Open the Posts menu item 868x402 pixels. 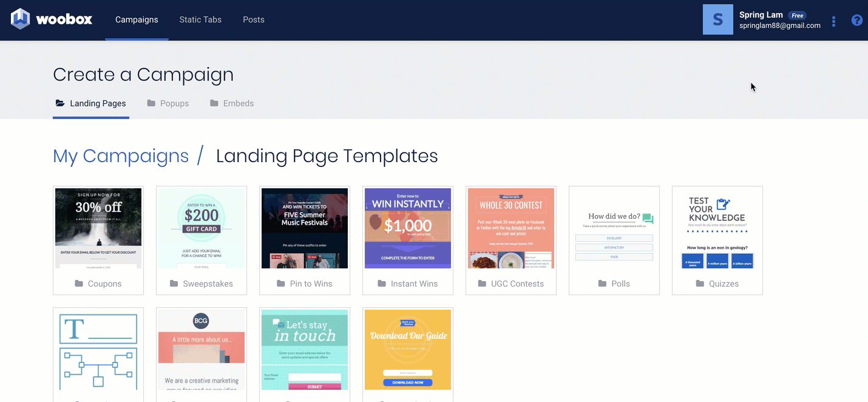pos(253,19)
